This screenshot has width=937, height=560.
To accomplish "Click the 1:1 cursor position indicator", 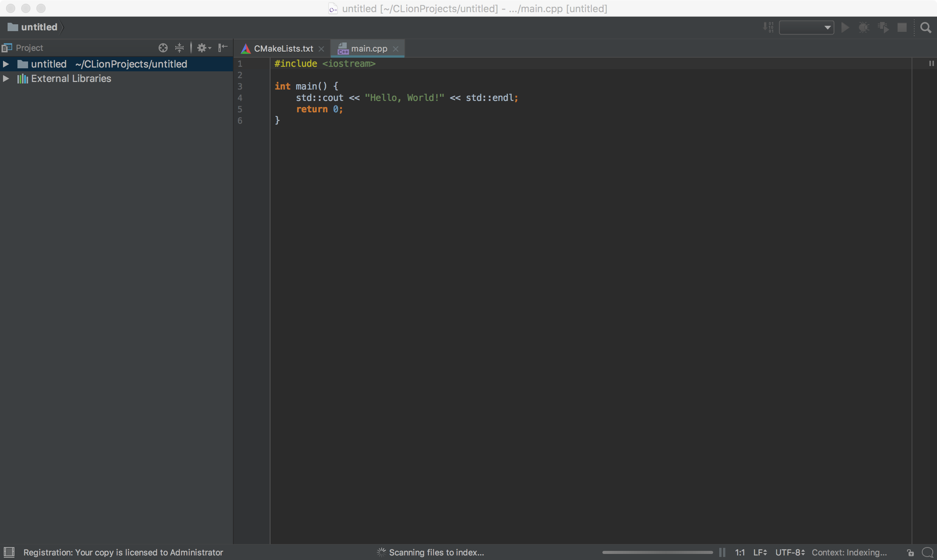I will [740, 552].
